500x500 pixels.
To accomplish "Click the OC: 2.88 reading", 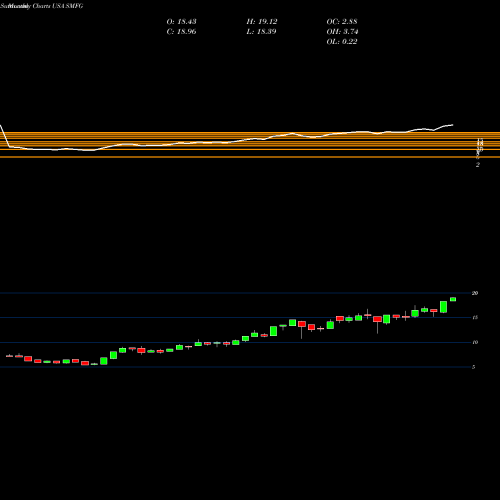I will coord(342,22).
